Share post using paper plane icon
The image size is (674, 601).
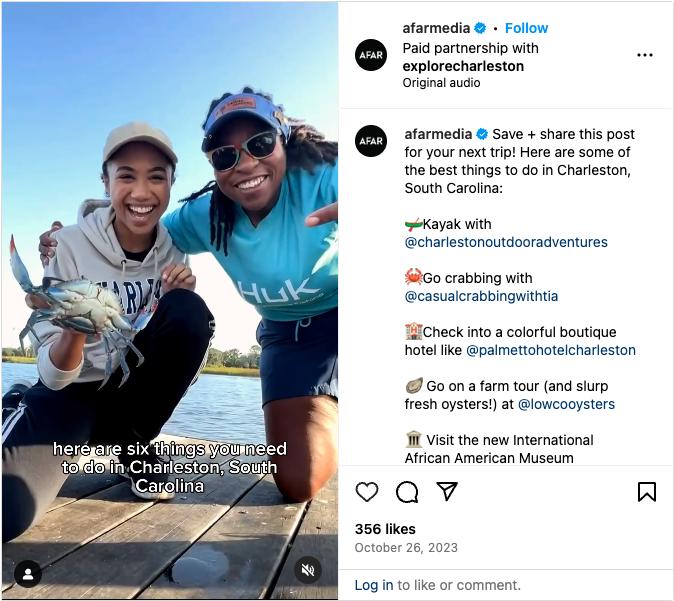click(447, 491)
